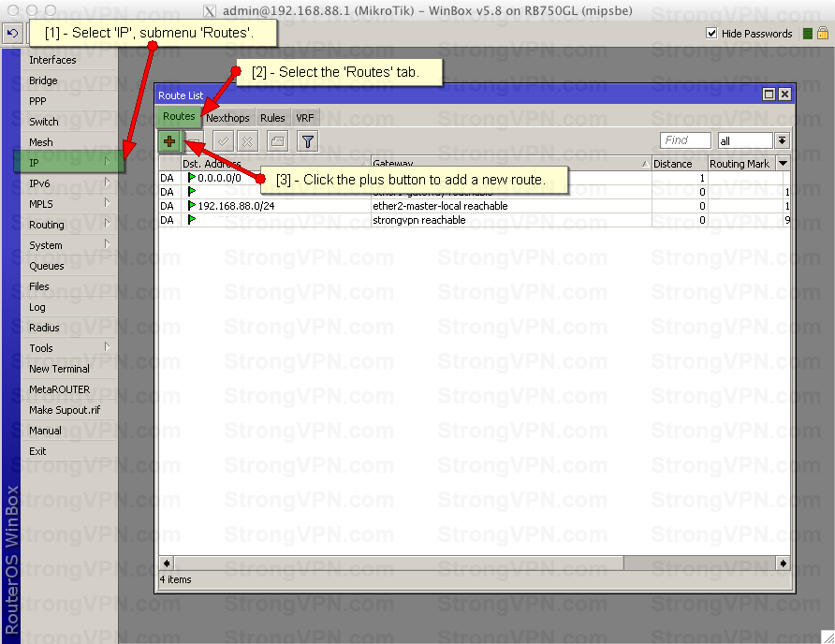Select Interfaces in the sidebar menu
This screenshot has width=835, height=644.
coord(52,60)
